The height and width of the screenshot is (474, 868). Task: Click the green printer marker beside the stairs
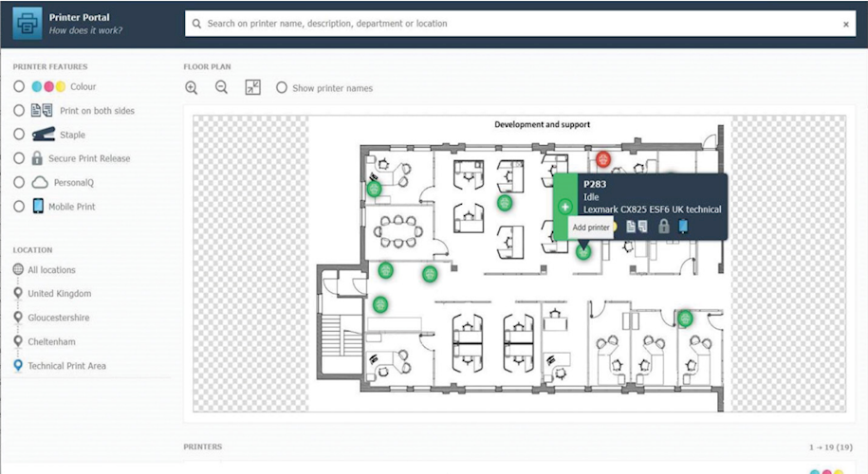(x=380, y=304)
